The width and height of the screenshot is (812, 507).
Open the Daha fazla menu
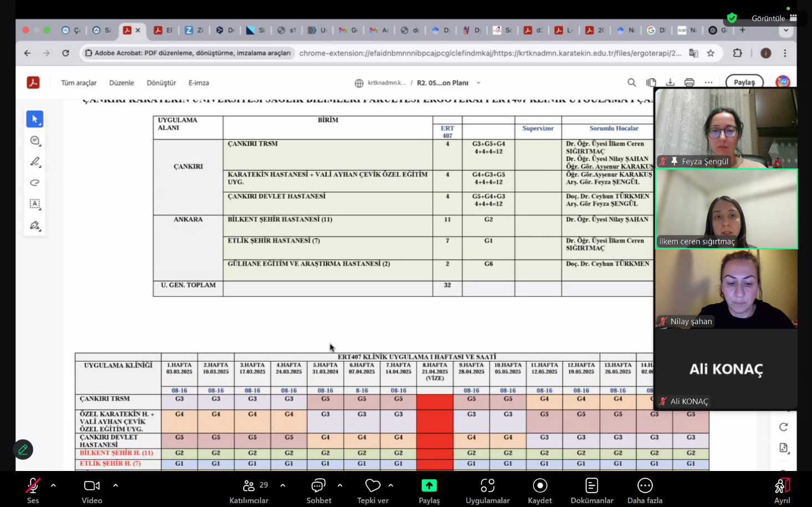point(645,490)
